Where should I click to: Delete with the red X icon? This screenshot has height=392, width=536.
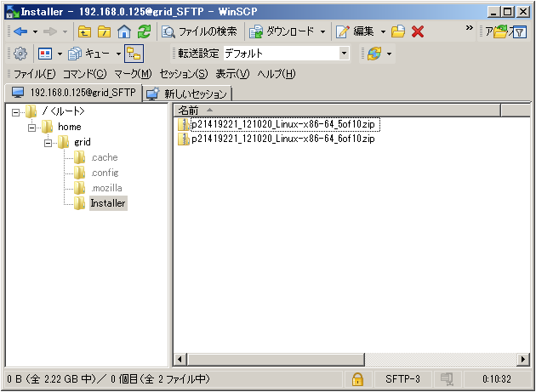point(418,31)
